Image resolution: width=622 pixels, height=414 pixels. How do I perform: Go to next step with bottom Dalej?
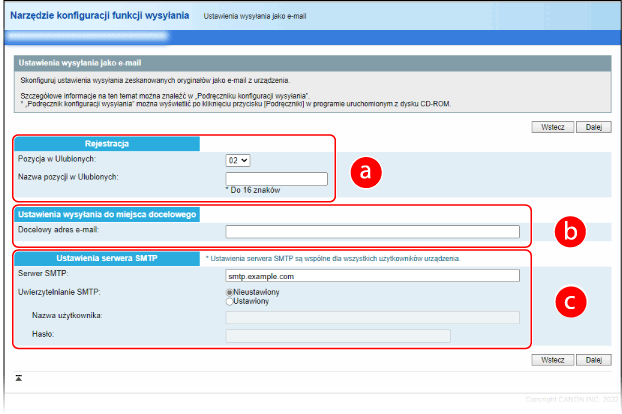tap(593, 360)
